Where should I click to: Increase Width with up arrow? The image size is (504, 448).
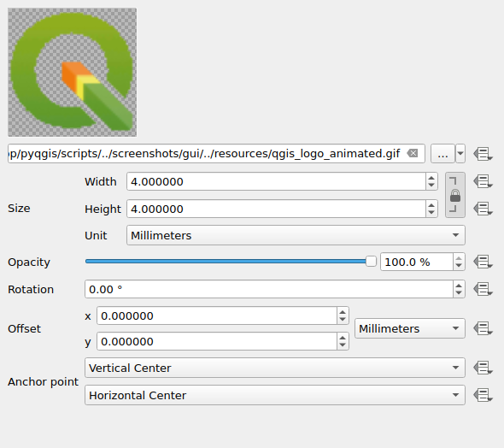coord(431,178)
